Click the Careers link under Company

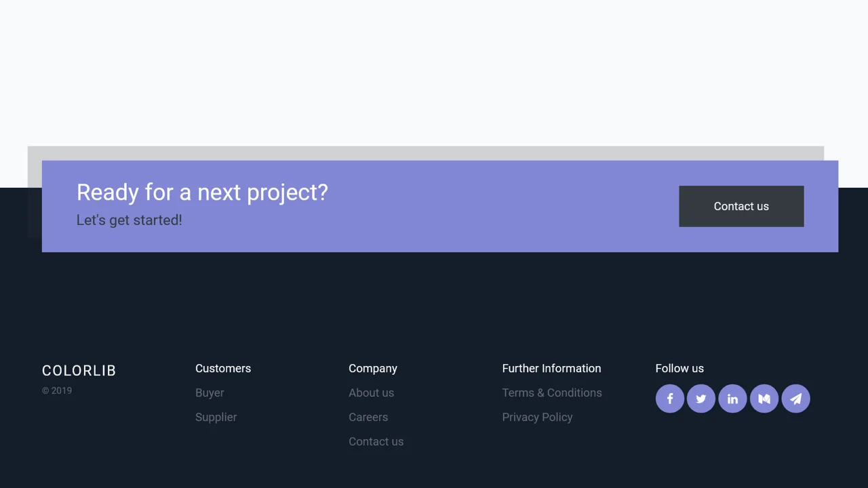click(x=368, y=417)
